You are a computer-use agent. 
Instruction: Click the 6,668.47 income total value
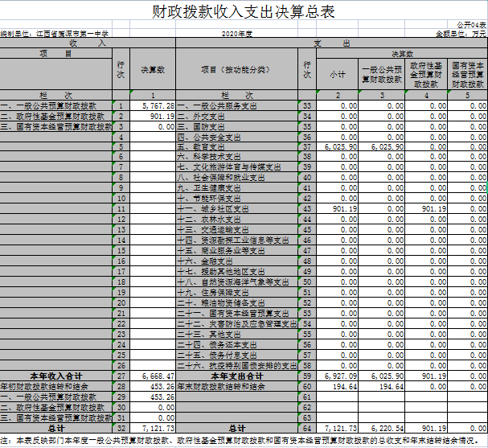(x=158, y=376)
